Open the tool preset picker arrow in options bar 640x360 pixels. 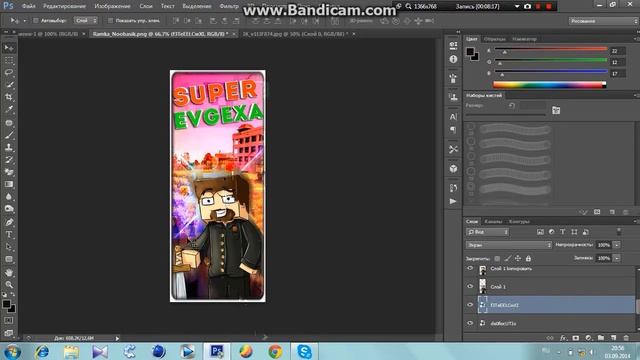(x=24, y=20)
